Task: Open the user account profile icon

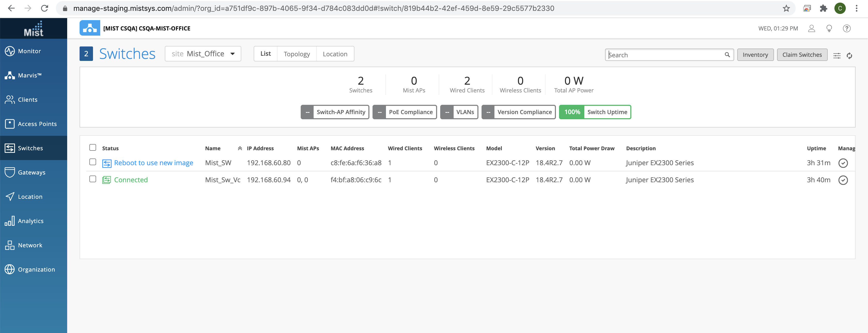Action: [811, 28]
